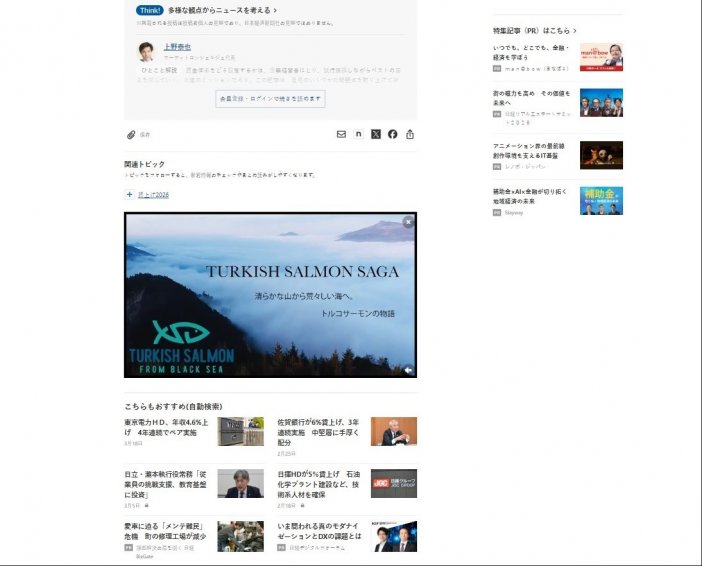Screen dimensions: 702x566
Task: Follow topic with plus icon beside 賃上げ2026
Action: point(129,194)
